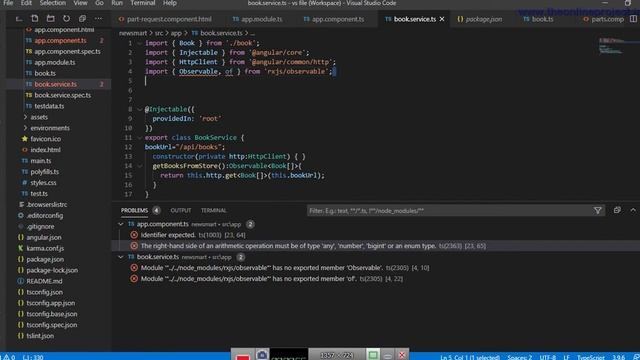Image resolution: width=640 pixels, height=360 pixels.
Task: Click the info icon of README.md
Action: tap(20, 281)
